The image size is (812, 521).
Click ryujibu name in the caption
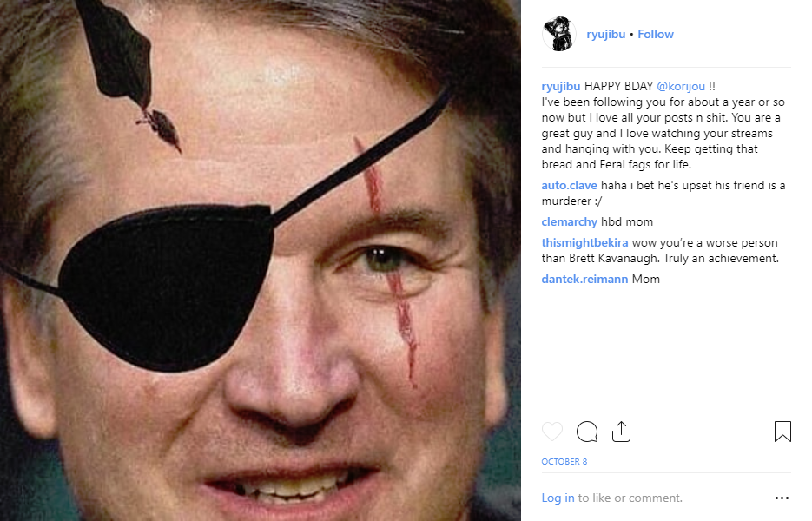561,87
